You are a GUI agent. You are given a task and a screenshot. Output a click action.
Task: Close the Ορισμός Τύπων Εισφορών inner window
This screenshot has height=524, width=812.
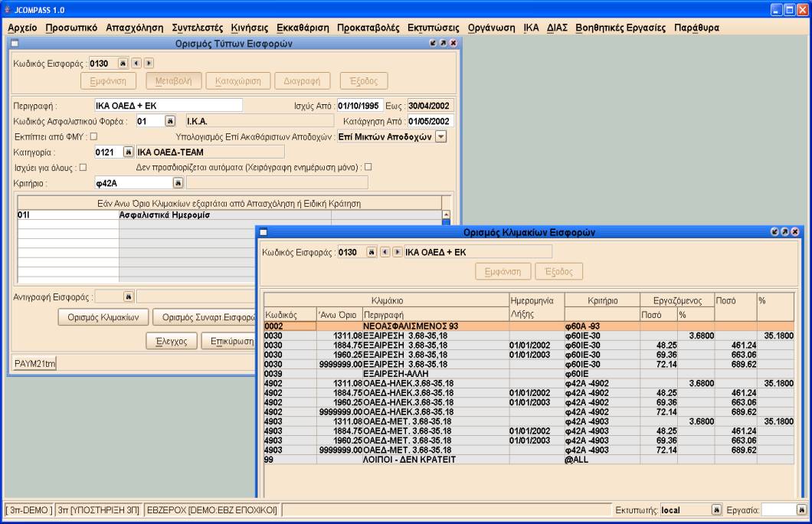click(453, 43)
